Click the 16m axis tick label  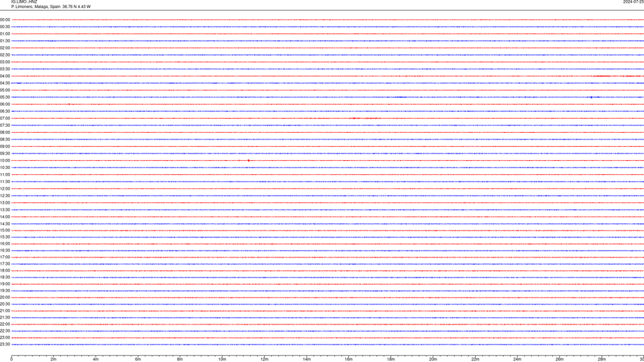(x=349, y=359)
